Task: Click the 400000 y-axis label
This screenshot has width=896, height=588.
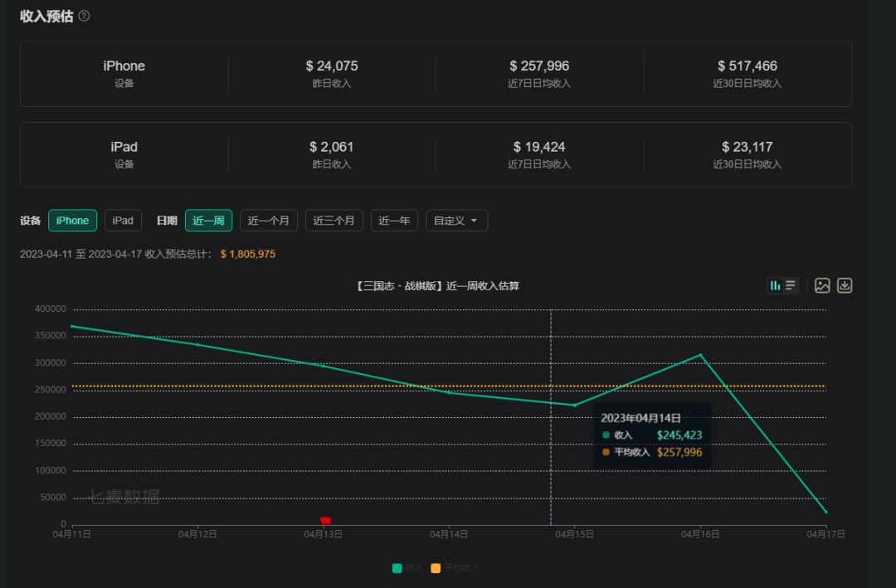Action: pos(51,309)
